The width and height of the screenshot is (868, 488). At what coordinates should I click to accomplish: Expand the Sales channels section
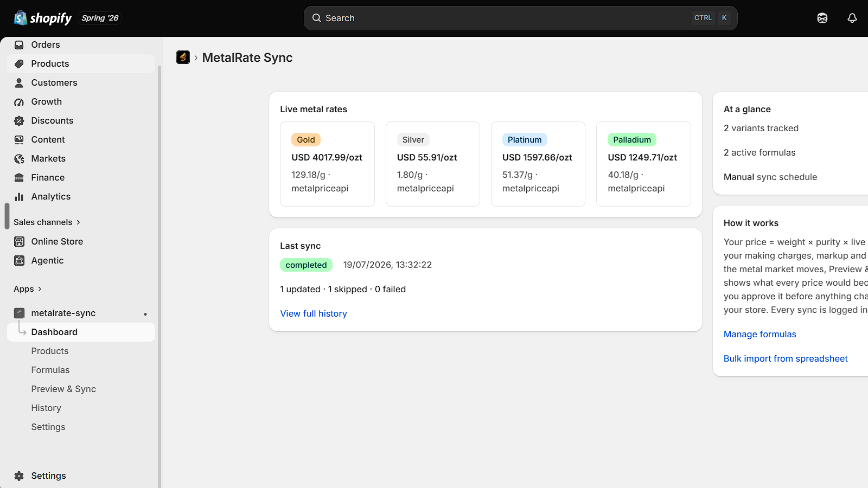pyautogui.click(x=47, y=222)
